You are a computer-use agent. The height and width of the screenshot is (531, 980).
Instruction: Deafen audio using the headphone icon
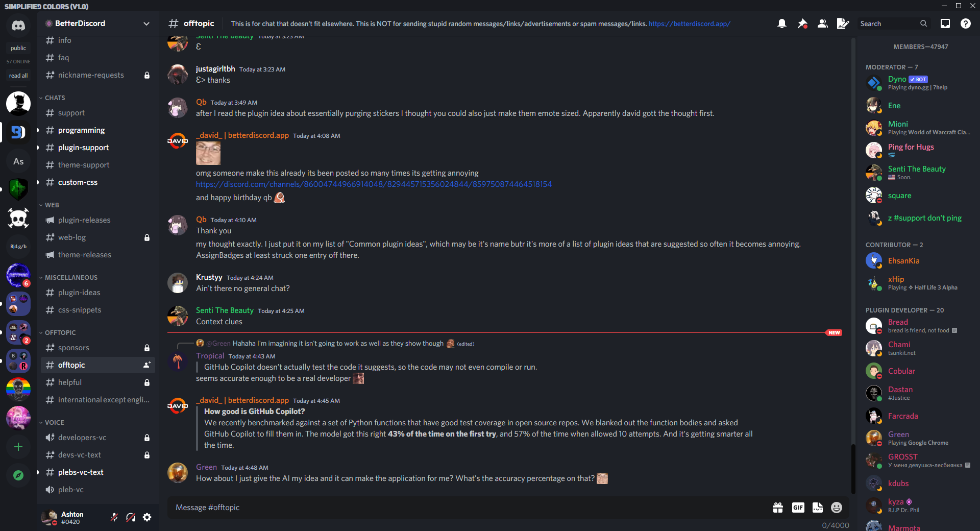click(x=131, y=517)
